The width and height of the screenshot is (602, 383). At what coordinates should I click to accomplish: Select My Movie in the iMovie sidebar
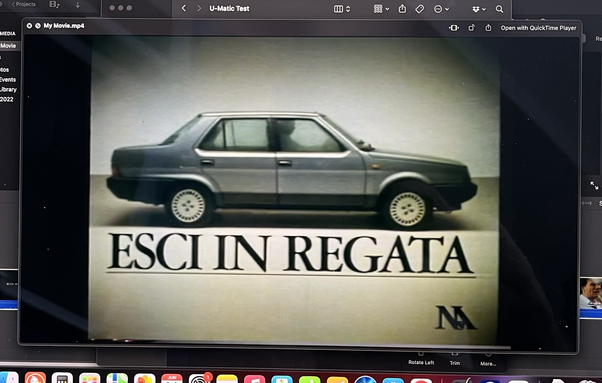[8, 46]
